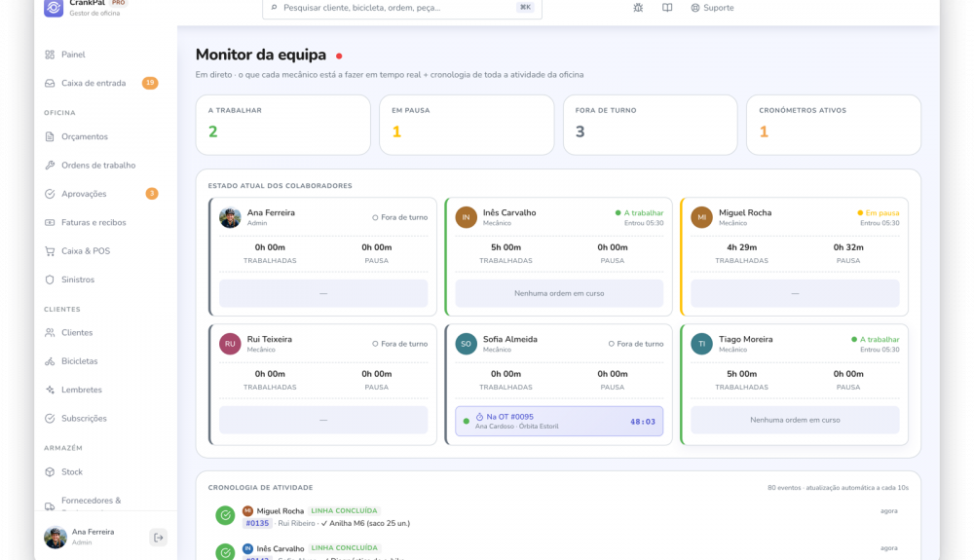974x560 pixels.
Task: Click the logout icon beside Ana Ferreira
Action: pos(159,538)
